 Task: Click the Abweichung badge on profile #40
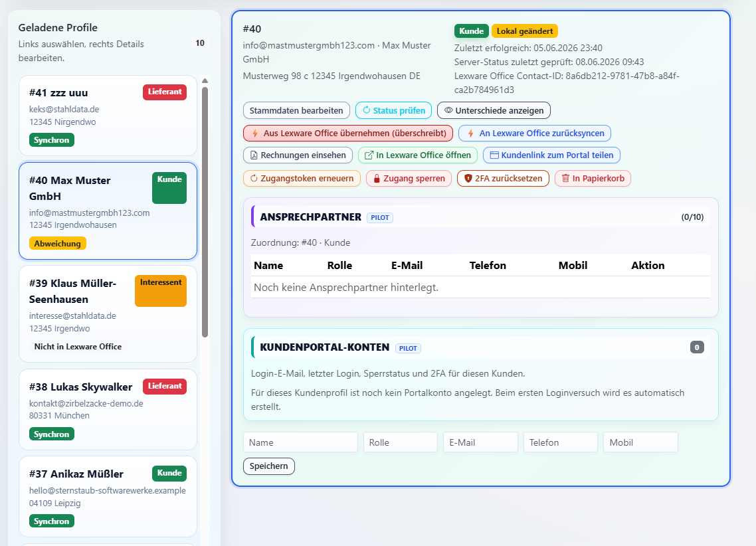57,243
